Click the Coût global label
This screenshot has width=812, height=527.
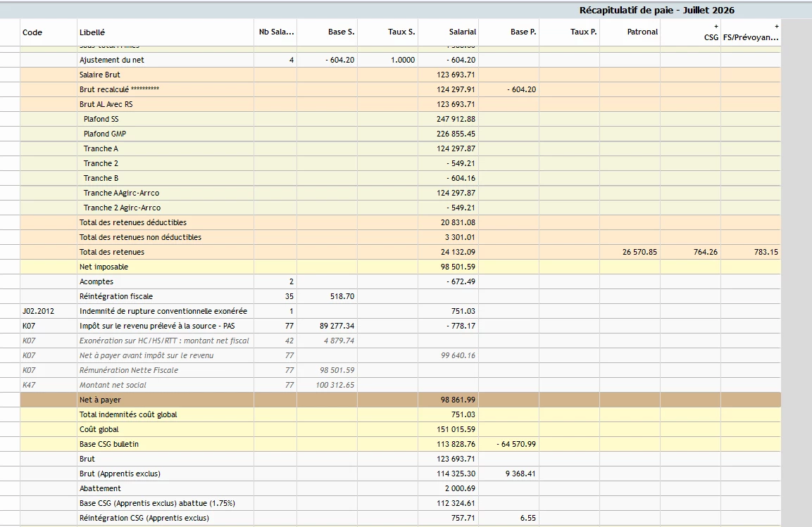[x=99, y=429]
